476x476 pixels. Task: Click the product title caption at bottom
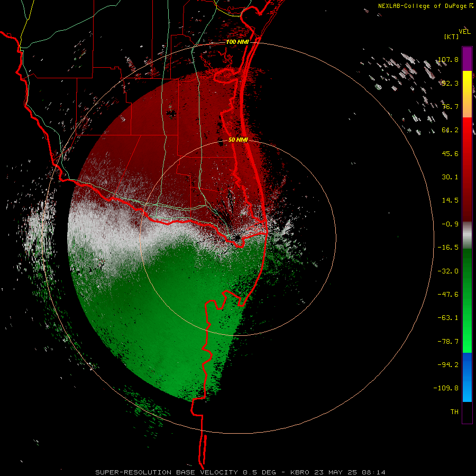pyautogui.click(x=241, y=472)
